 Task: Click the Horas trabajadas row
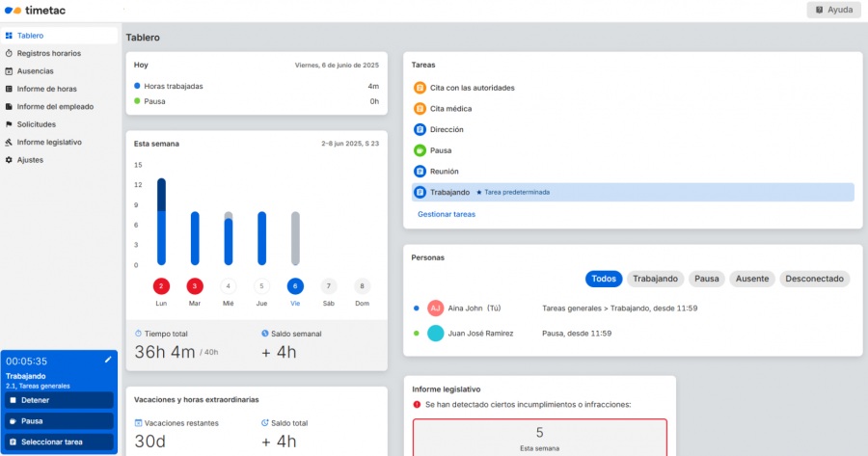[257, 87]
